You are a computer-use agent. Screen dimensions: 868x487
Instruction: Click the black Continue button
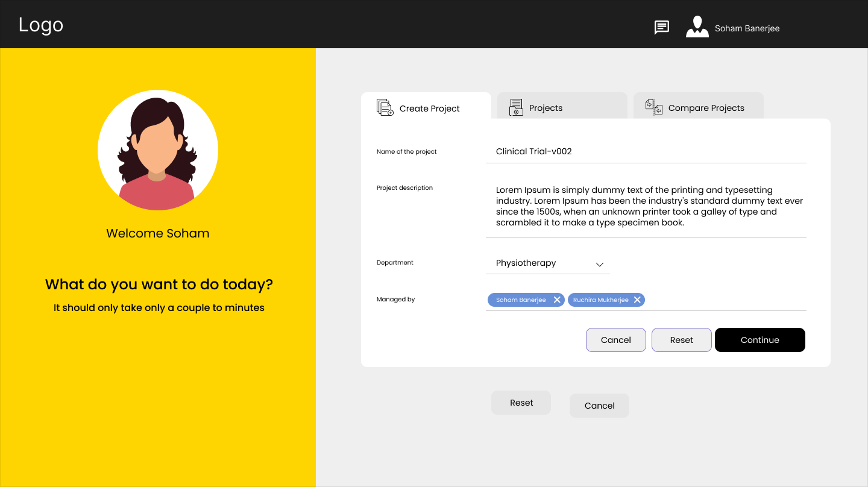click(759, 340)
